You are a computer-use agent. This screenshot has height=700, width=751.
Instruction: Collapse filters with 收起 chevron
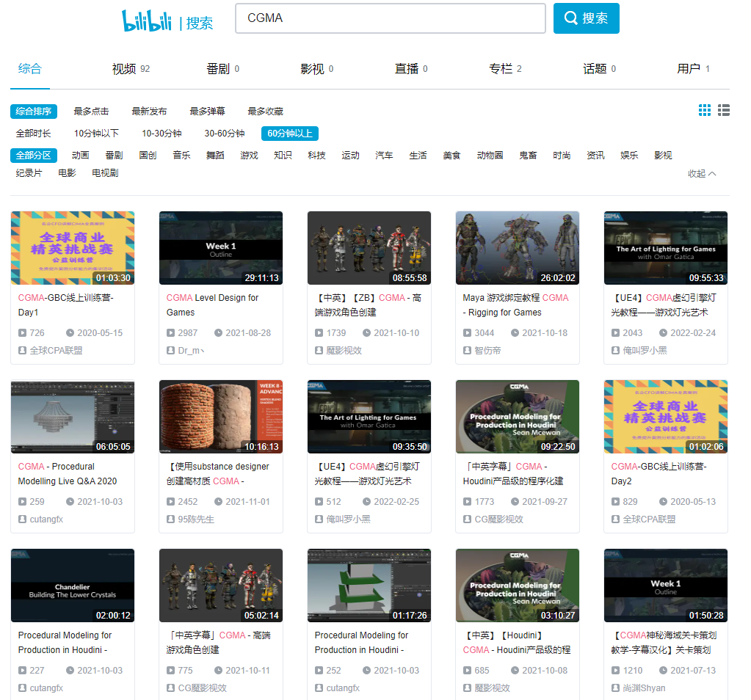pyautogui.click(x=702, y=173)
